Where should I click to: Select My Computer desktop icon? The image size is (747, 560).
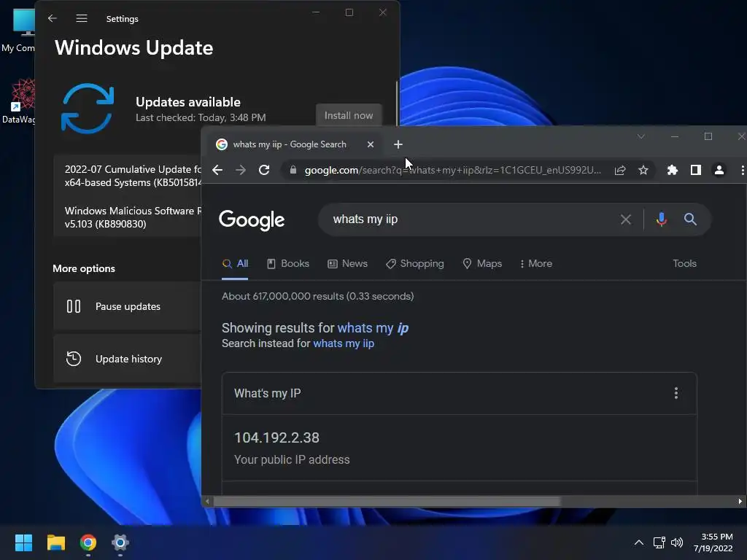19,31
